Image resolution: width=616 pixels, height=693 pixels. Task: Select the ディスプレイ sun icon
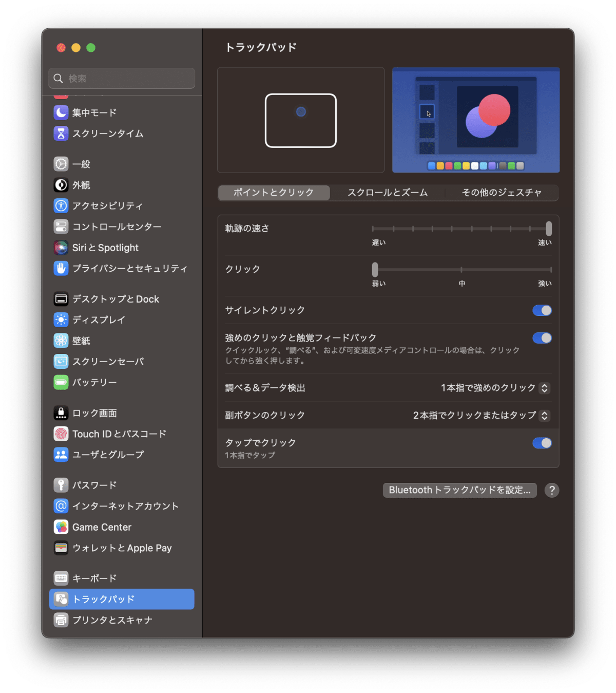pos(61,320)
